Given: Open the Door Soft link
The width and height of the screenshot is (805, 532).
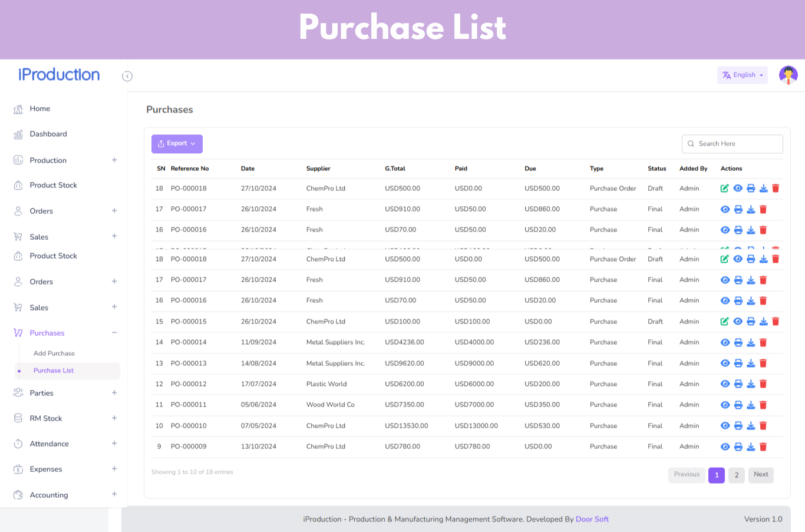Looking at the screenshot, I should point(592,519).
